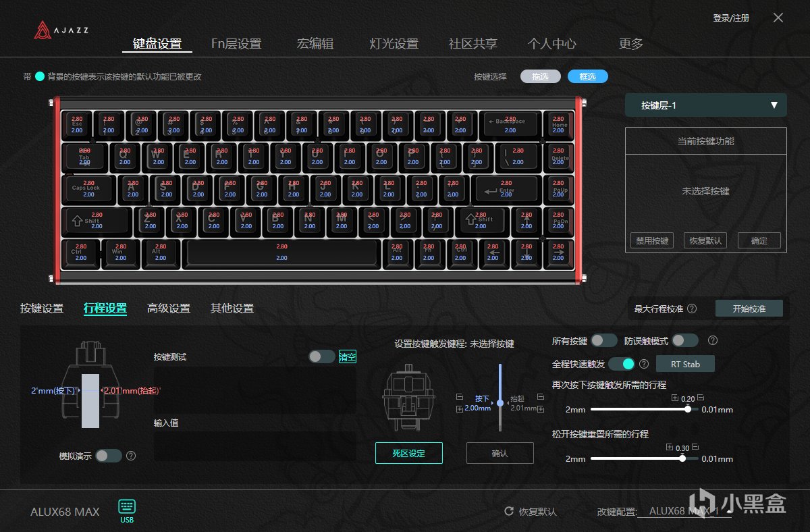This screenshot has width=810, height=532.
Task: Click the 松开按键重置 travel slider handle
Action: pyautogui.click(x=682, y=458)
